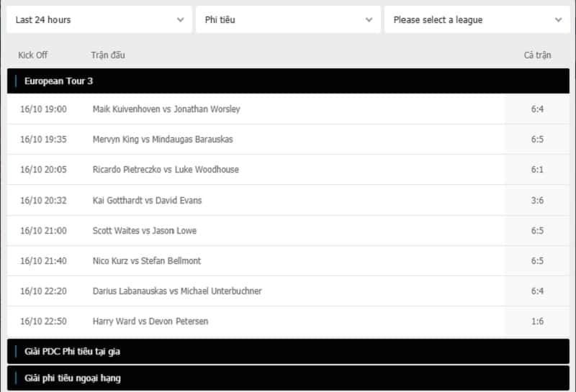
Task: Open the Phi tiêu sport dropdown
Action: coord(288,20)
